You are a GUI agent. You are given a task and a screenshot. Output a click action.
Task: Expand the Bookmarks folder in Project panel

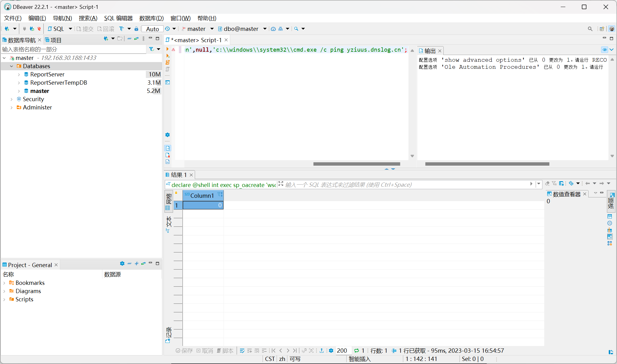pyautogui.click(x=4, y=283)
